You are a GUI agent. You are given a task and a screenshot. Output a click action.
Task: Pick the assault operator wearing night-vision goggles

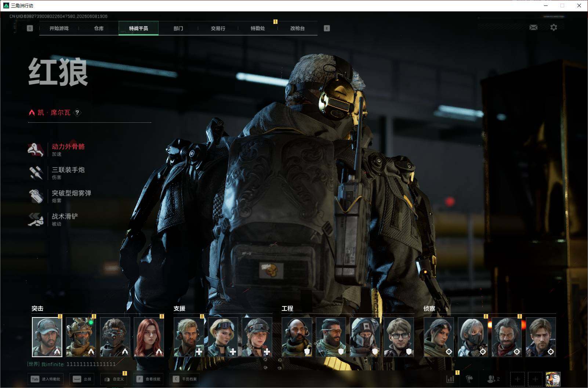[x=115, y=337]
